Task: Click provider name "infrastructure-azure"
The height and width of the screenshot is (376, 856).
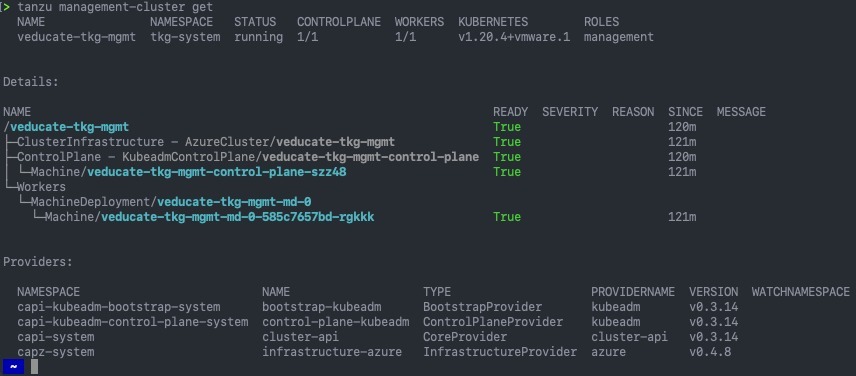Action: (332, 352)
